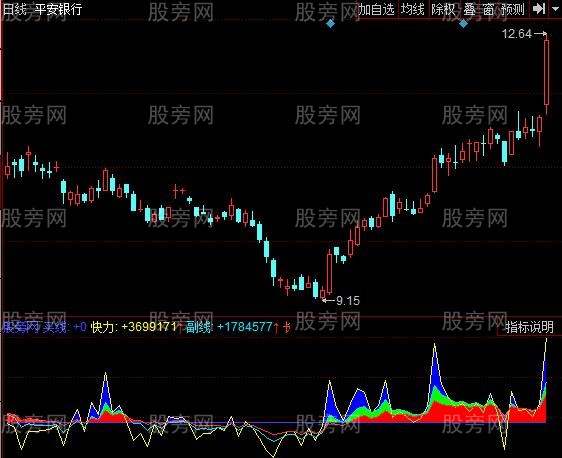Image resolution: width=562 pixels, height=458 pixels.
Task: Open the toolbar dropdown triangle
Action: point(555,9)
